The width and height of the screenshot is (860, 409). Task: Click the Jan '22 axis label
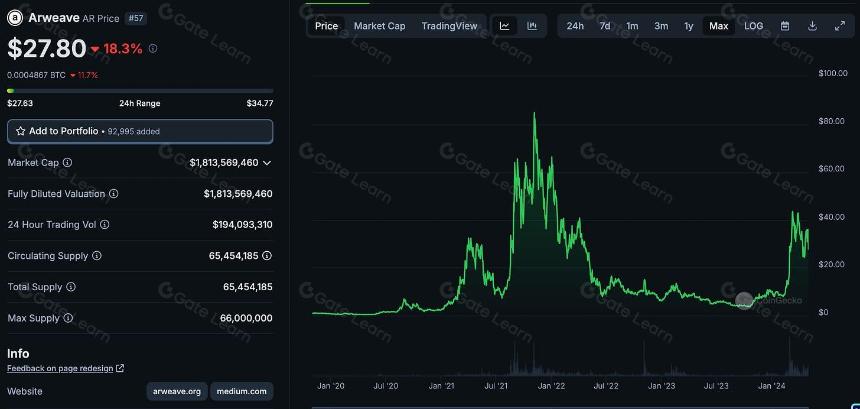(x=551, y=386)
